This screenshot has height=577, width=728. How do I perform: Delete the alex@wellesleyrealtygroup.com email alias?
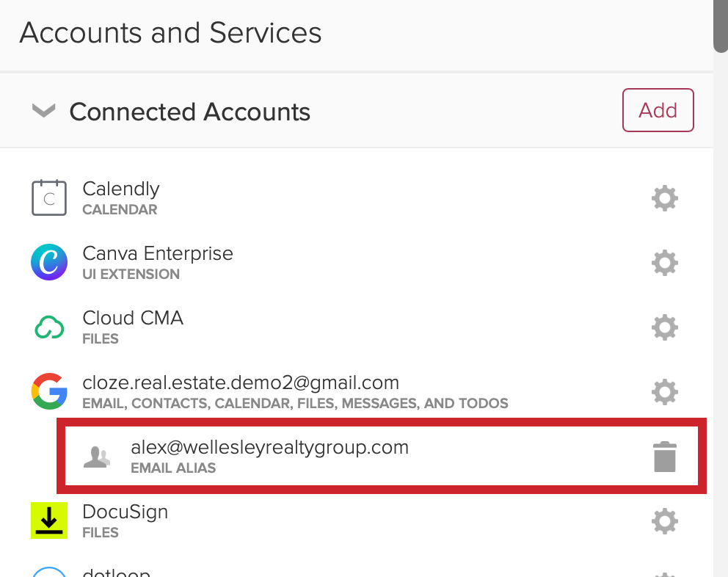(x=664, y=457)
